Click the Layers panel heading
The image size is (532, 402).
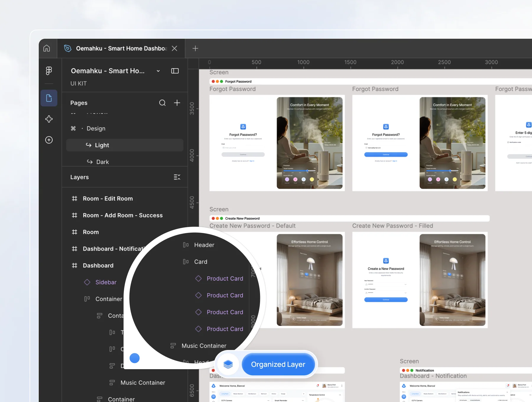click(80, 177)
